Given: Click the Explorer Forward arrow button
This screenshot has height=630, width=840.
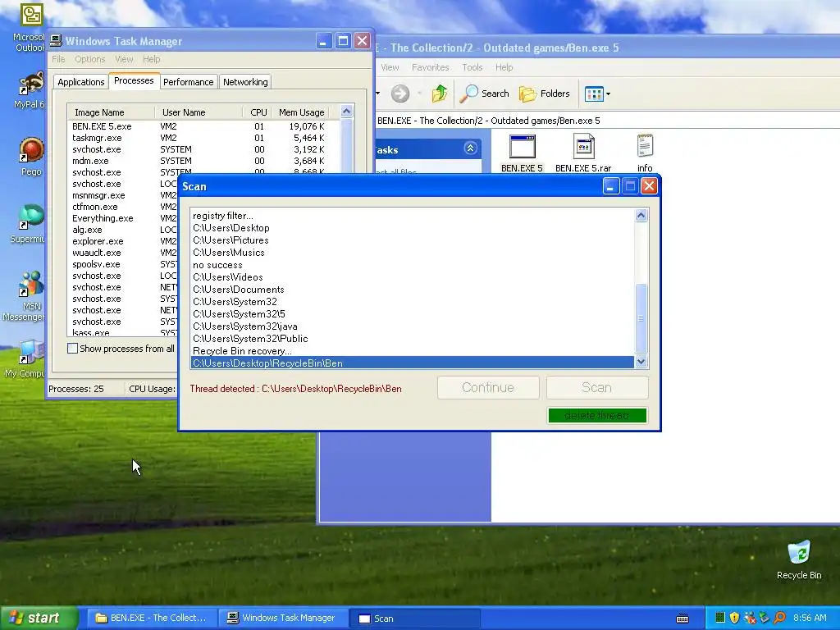Looking at the screenshot, I should click(x=399, y=94).
